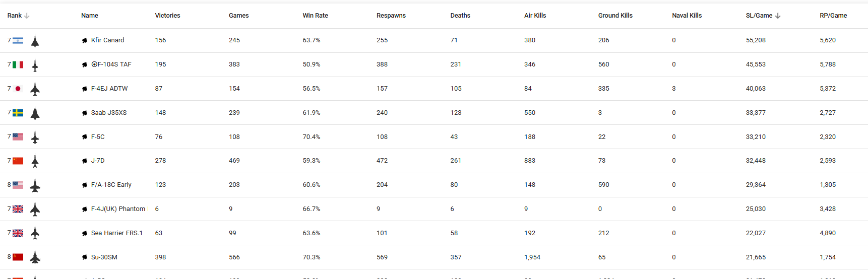This screenshot has height=279, width=868.
Task: Click the Su-30SM win rate cell 70.3%
Action: pos(311,257)
